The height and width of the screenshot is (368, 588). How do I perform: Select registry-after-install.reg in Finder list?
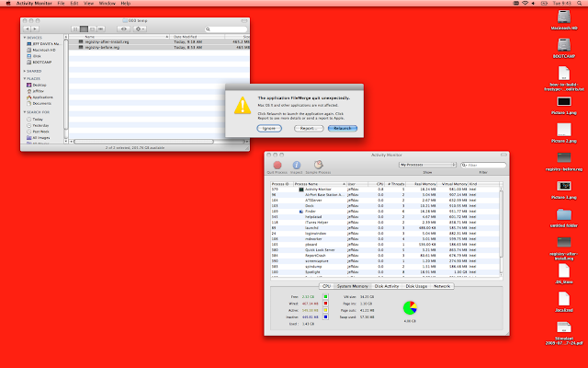[x=159, y=42]
